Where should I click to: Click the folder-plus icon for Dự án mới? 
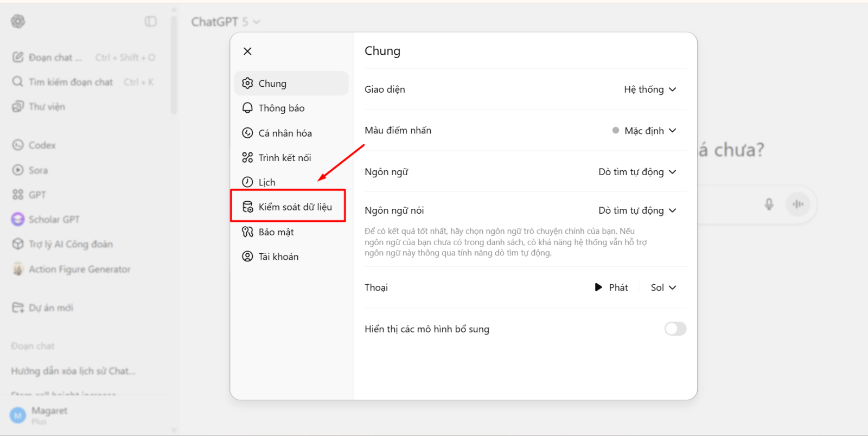(x=18, y=307)
